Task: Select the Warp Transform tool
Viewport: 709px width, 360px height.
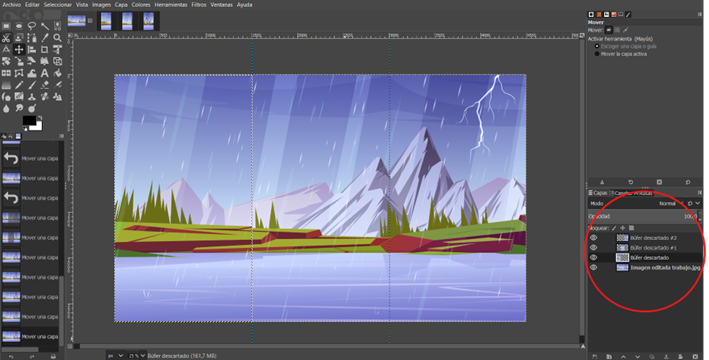Action: [32, 73]
